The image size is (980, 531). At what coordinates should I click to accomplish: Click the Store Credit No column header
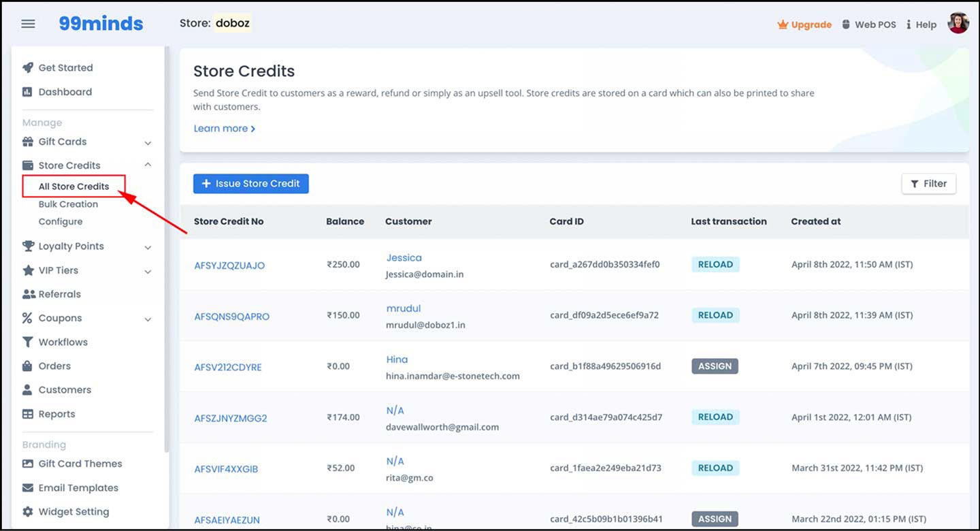[229, 221]
